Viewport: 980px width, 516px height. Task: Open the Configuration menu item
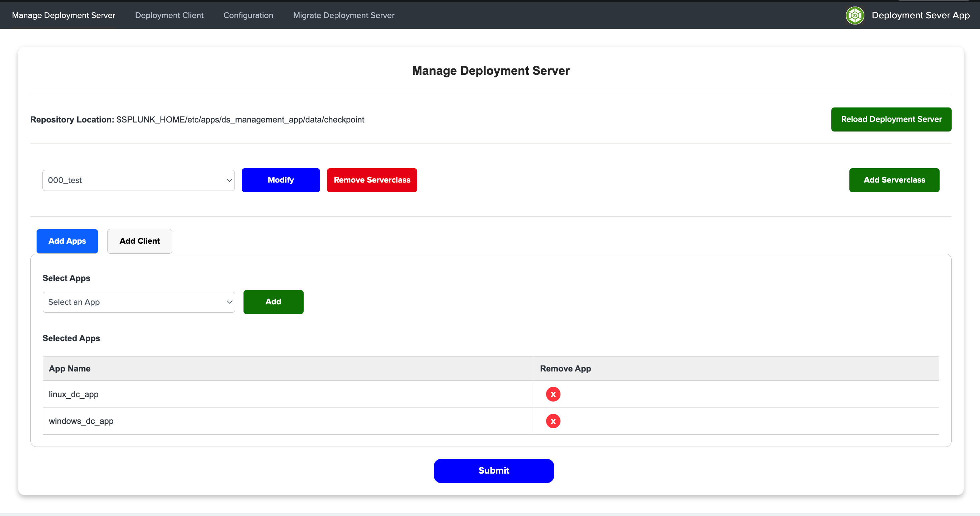[248, 15]
